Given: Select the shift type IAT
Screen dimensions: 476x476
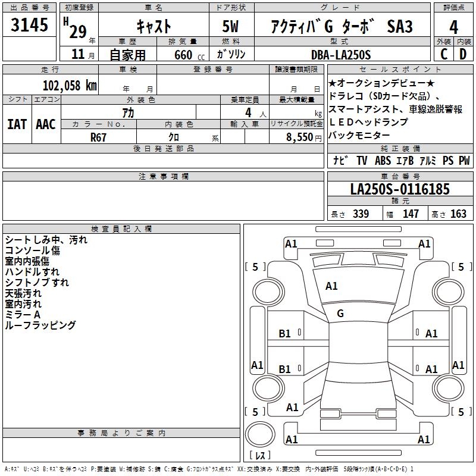Looking at the screenshot, I should [17, 124].
